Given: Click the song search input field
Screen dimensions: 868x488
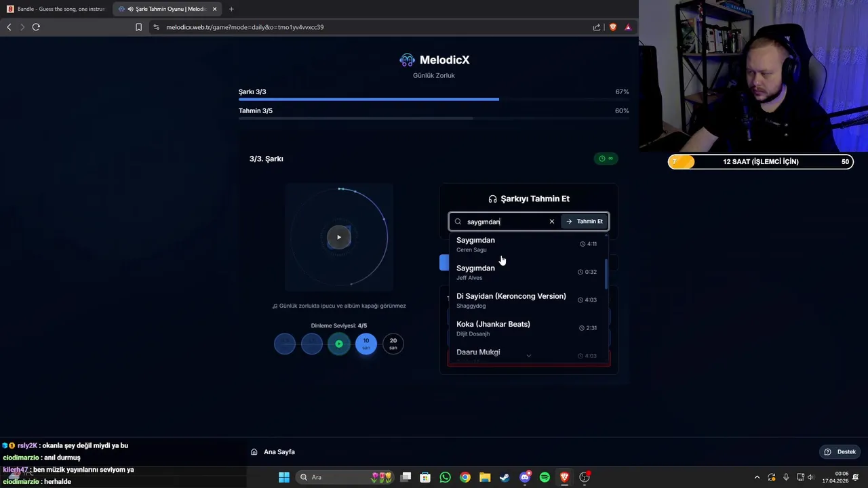Looking at the screenshot, I should pyautogui.click(x=505, y=222).
